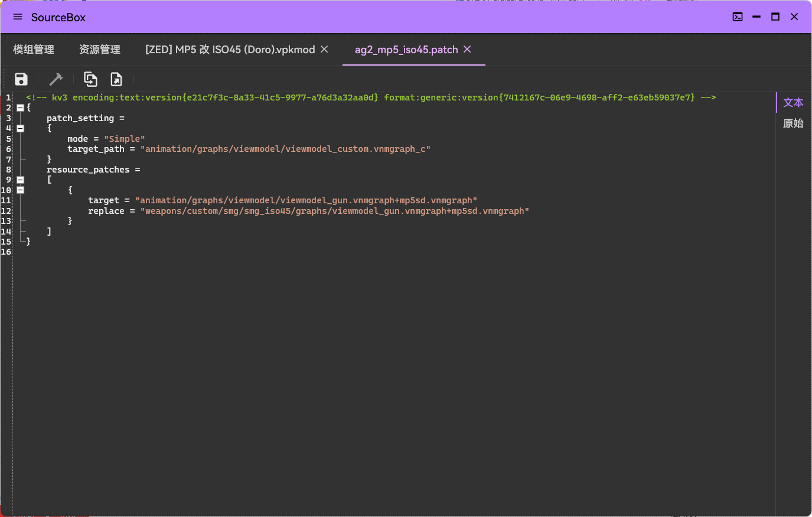This screenshot has height=517, width=812.
Task: Click the replace key on line 12
Action: click(106, 211)
